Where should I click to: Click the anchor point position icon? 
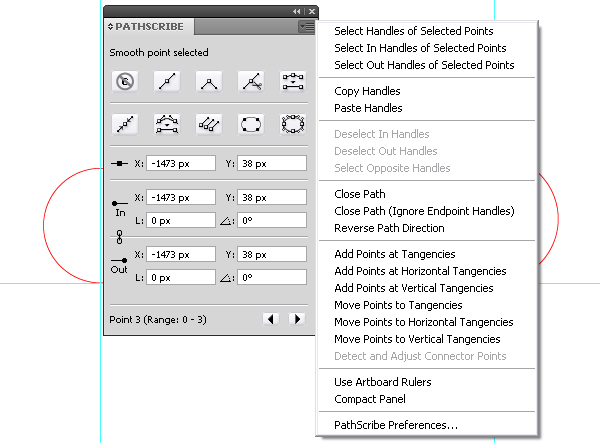point(119,163)
